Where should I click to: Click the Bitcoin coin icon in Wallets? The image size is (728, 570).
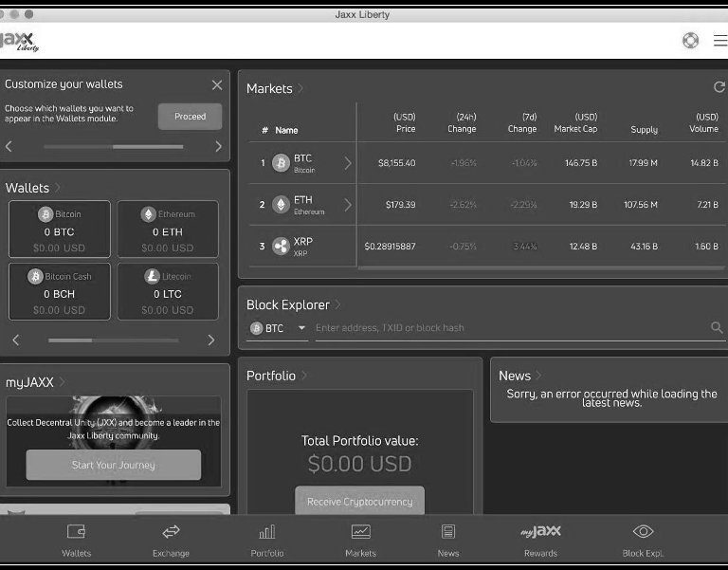[45, 214]
